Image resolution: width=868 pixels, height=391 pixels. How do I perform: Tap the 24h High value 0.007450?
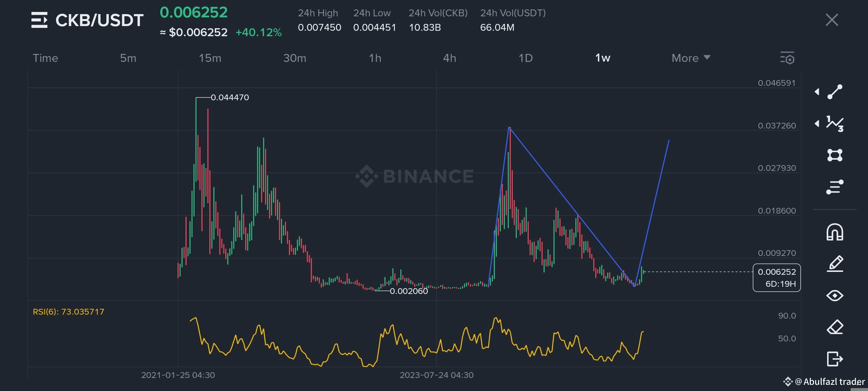pyautogui.click(x=319, y=28)
